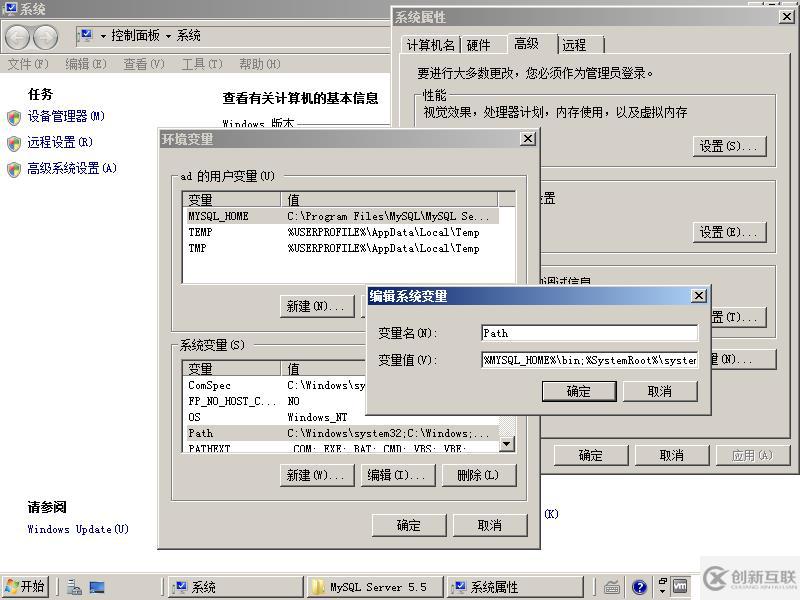Click 删除(L) under system variables

coord(479,475)
